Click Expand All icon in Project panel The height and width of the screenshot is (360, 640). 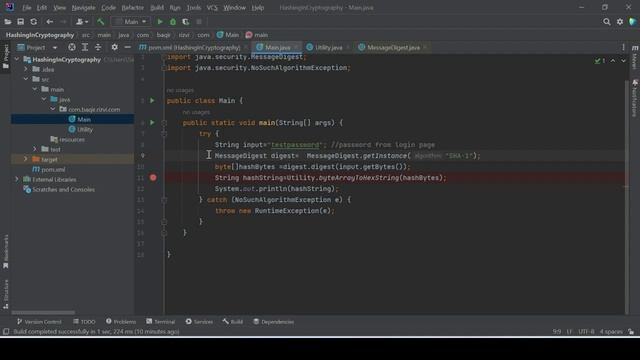click(x=85, y=47)
